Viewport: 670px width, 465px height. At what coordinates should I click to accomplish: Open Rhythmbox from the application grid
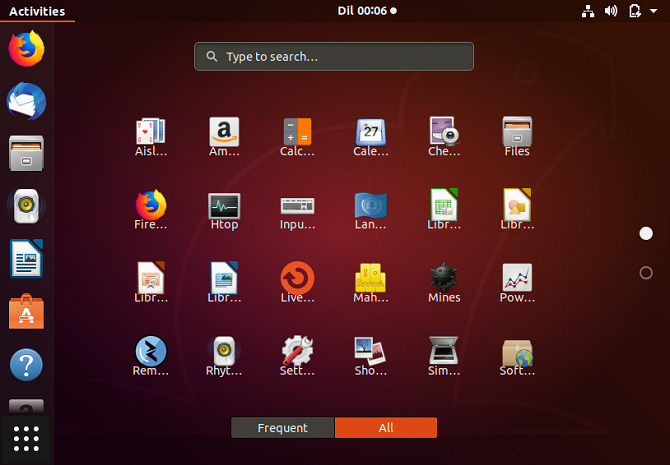pos(224,356)
